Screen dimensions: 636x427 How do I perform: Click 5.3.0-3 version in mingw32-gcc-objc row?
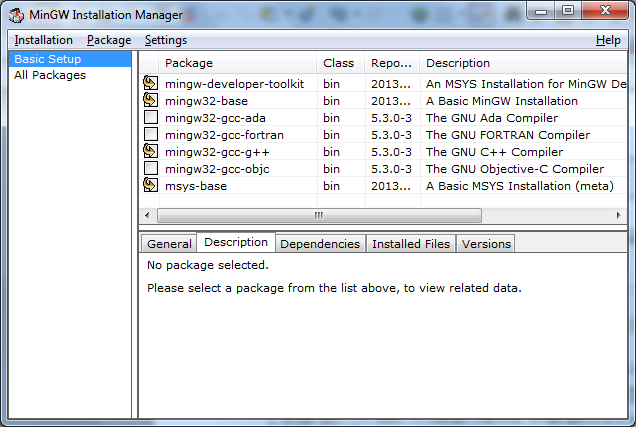pyautogui.click(x=391, y=169)
